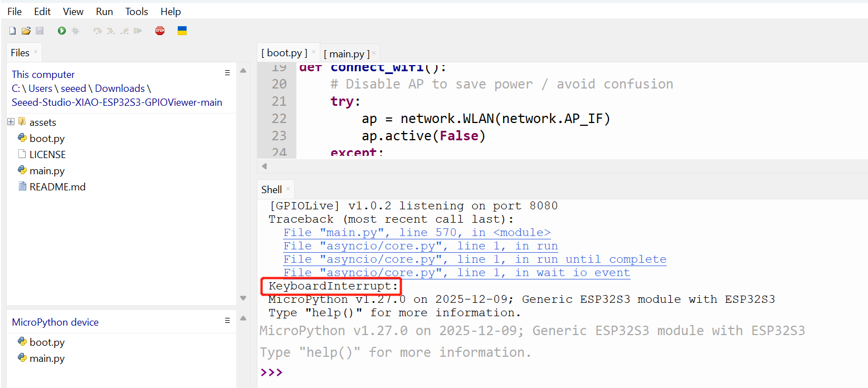
Task: Expand the assets folder tree node
Action: coord(11,122)
